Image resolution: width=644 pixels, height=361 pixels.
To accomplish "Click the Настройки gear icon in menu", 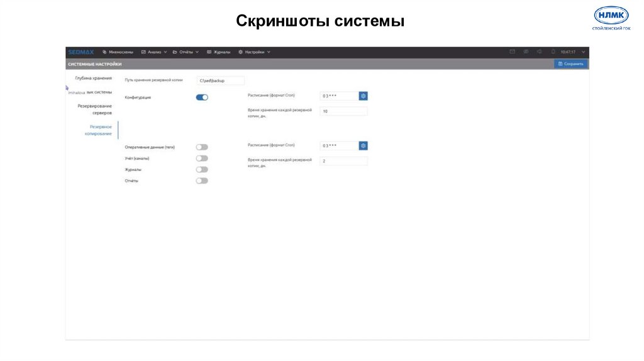I will click(x=241, y=52).
